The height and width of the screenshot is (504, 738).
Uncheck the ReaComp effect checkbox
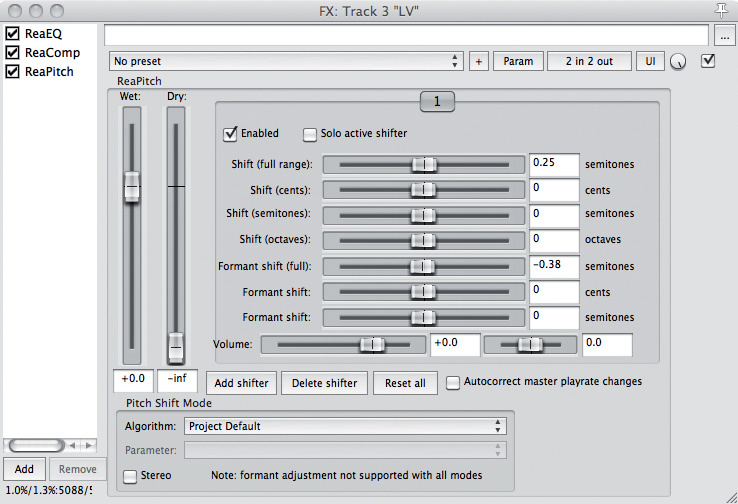click(x=12, y=52)
